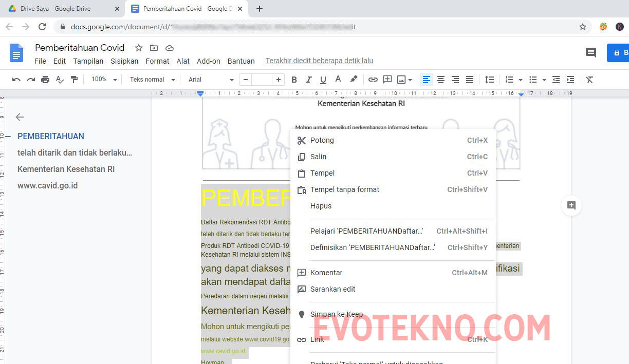629x364 pixels.
Task: Pick a highlight color with the marker icon
Action: pyautogui.click(x=353, y=80)
